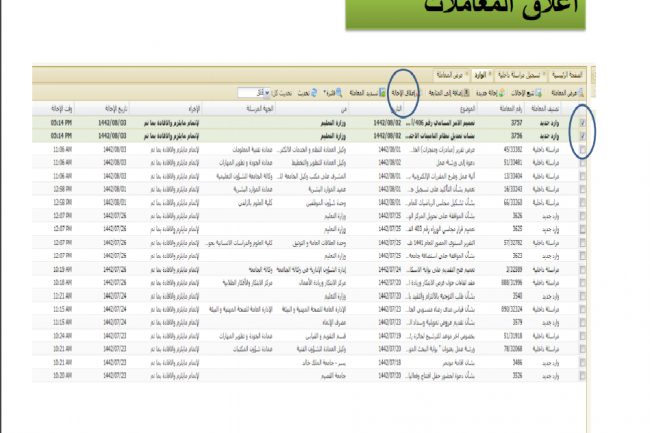Switch to the الصفحة الرئيسية tab
Image resolution: width=650 pixels, height=433 pixels.
click(x=567, y=75)
